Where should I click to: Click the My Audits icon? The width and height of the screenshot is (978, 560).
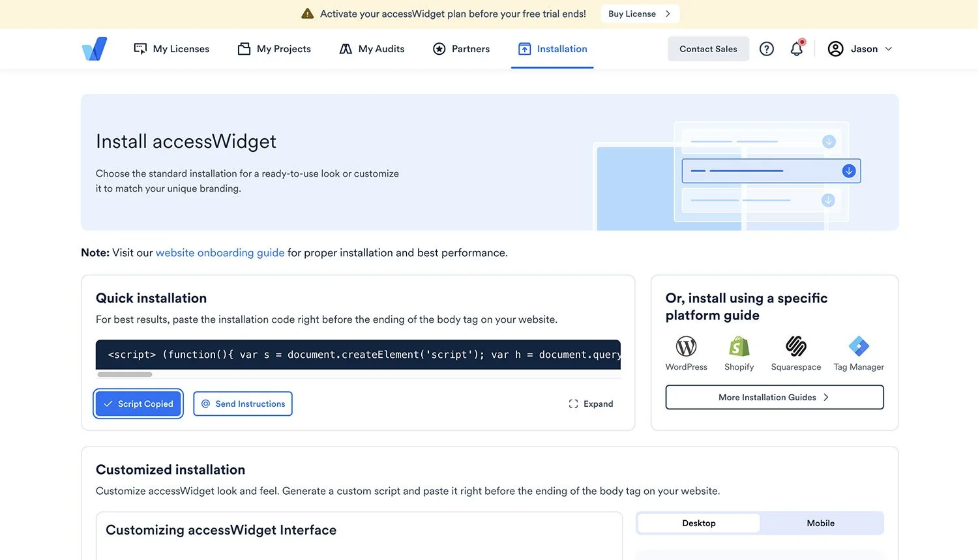346,49
